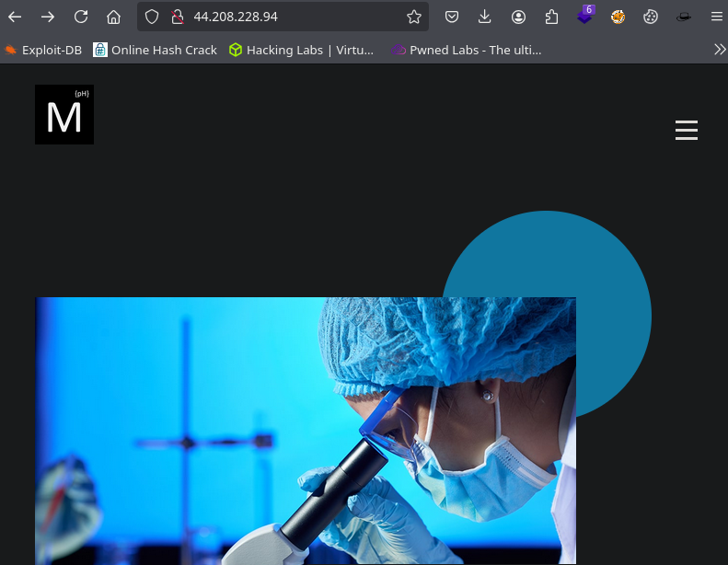Expand the hidden bookmarks overflow chevron
728x565 pixels.
[720, 50]
